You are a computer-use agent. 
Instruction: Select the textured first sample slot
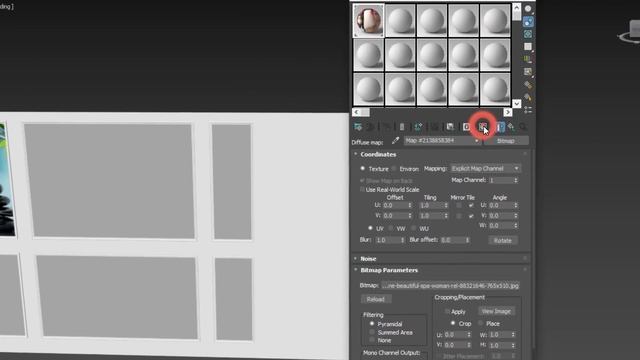[x=368, y=20]
